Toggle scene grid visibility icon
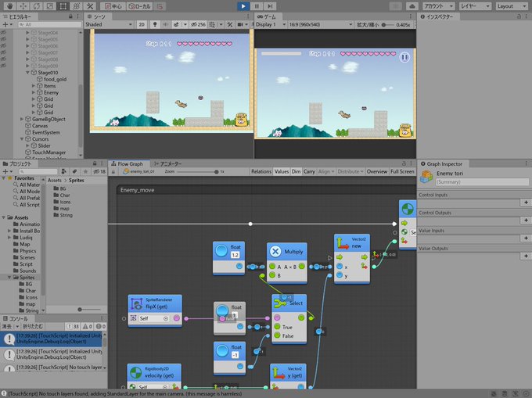The image size is (532, 398). pyautogui.click(x=212, y=24)
